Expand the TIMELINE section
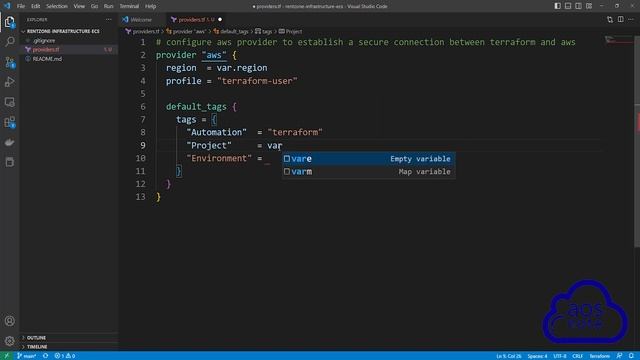The height and width of the screenshot is (360, 640). [x=37, y=347]
